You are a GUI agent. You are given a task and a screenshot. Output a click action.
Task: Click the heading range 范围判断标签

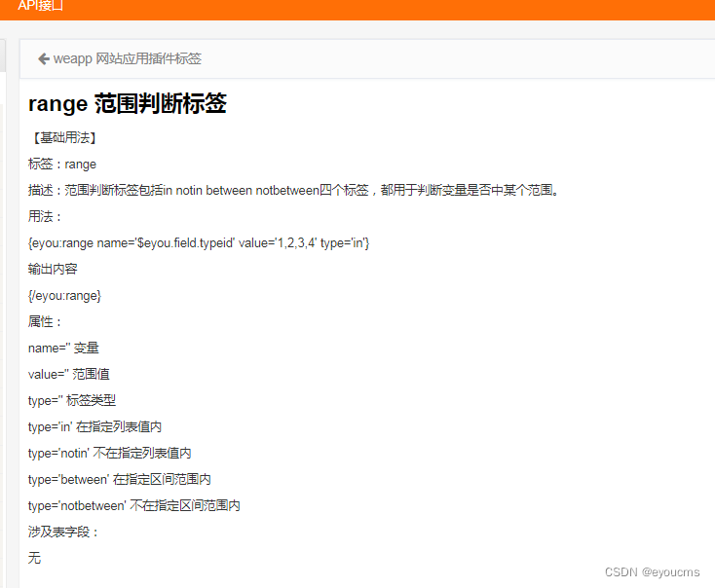tap(128, 103)
